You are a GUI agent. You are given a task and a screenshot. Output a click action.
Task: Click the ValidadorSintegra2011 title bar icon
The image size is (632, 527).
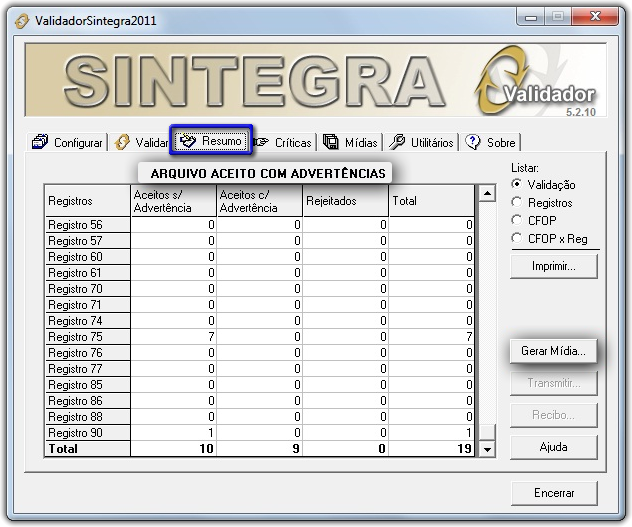(22, 21)
